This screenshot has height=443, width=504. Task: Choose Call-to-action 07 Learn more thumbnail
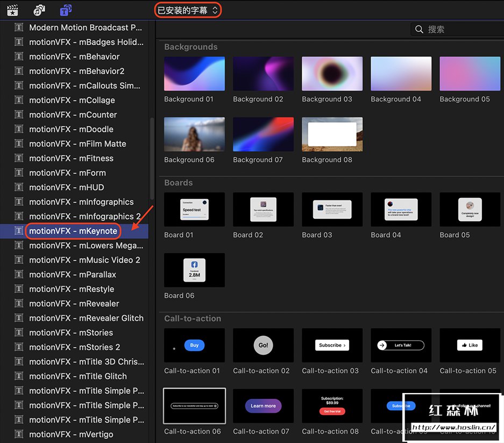tap(263, 406)
